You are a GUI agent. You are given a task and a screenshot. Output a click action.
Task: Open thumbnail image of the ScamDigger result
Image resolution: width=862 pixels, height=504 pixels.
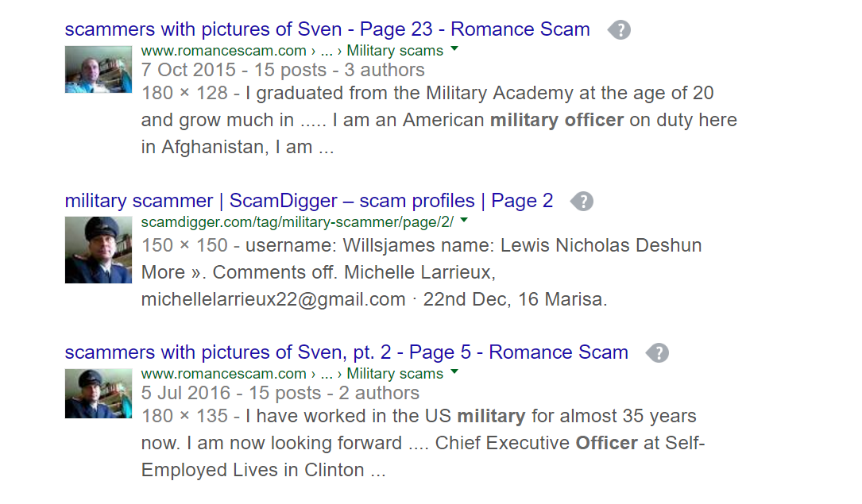[x=99, y=250]
